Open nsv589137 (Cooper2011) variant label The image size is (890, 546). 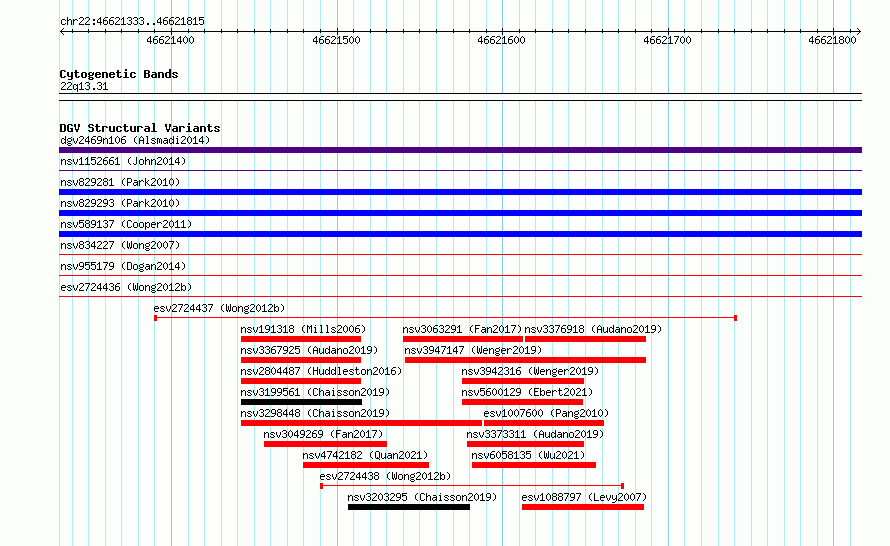126,224
